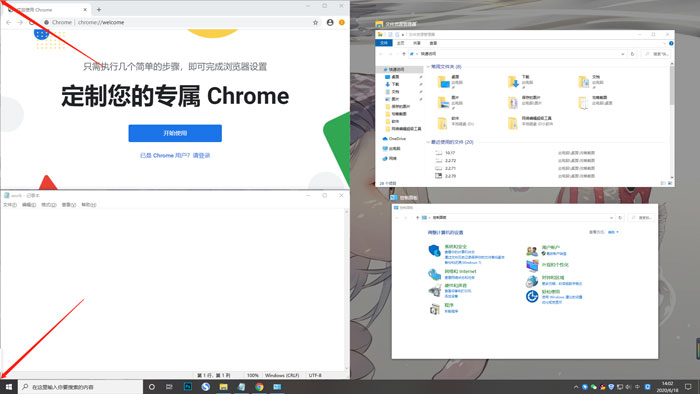Select recent file 2.2.70
The height and width of the screenshot is (394, 700).
pos(450,176)
